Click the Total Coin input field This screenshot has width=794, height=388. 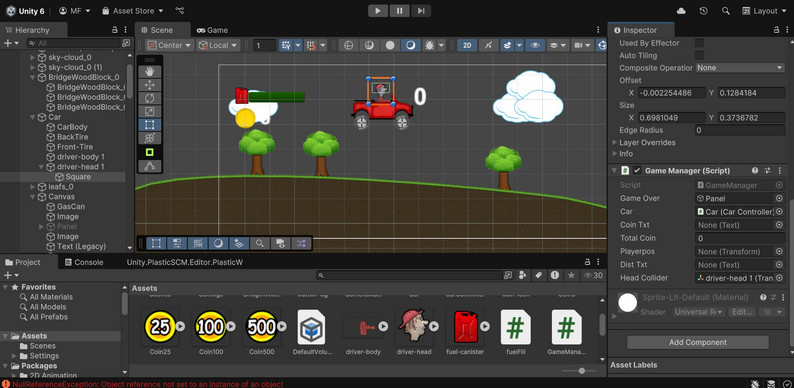740,238
